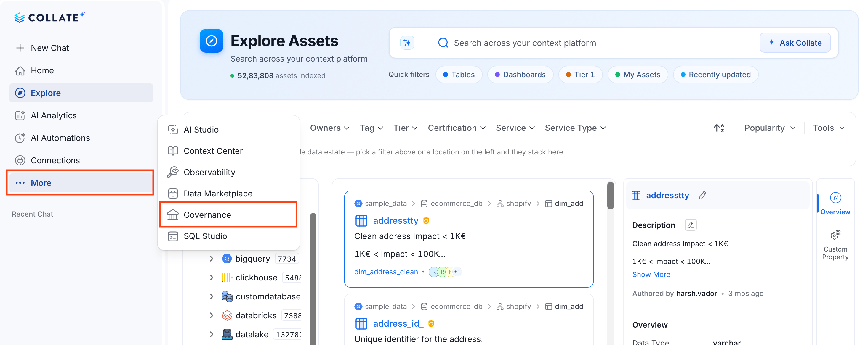Edit the Description with pencil icon
This screenshot has height=345, width=868.
tap(691, 225)
